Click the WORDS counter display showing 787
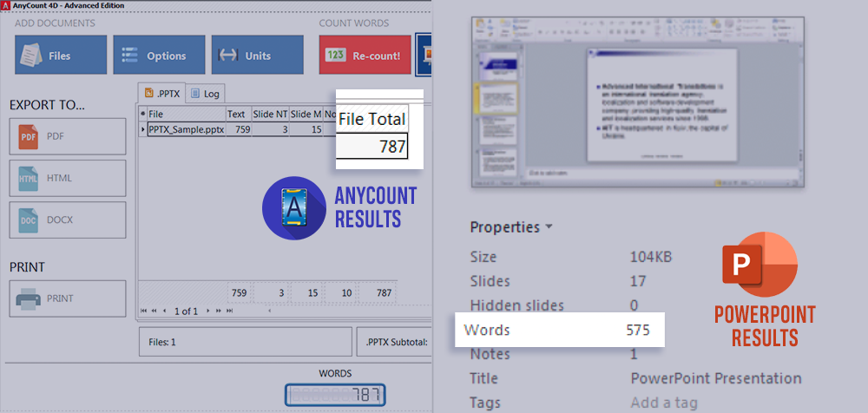Image resolution: width=868 pixels, height=413 pixels. click(335, 396)
